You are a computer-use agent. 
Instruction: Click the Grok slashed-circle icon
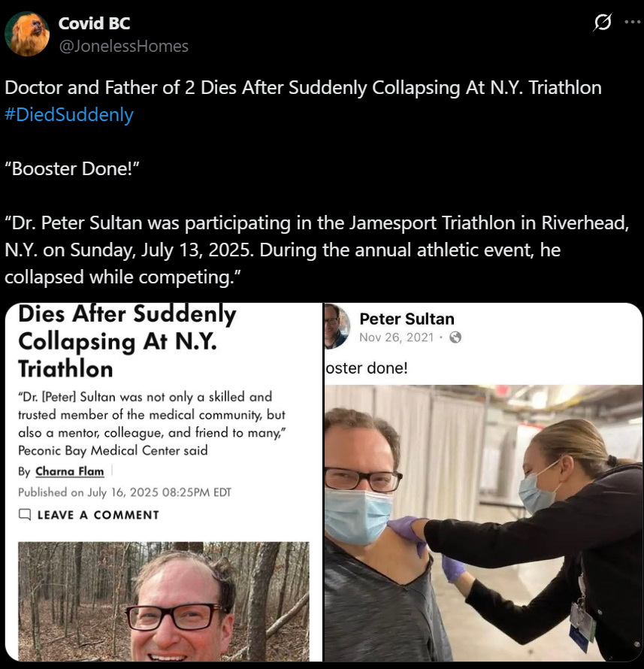(x=603, y=23)
